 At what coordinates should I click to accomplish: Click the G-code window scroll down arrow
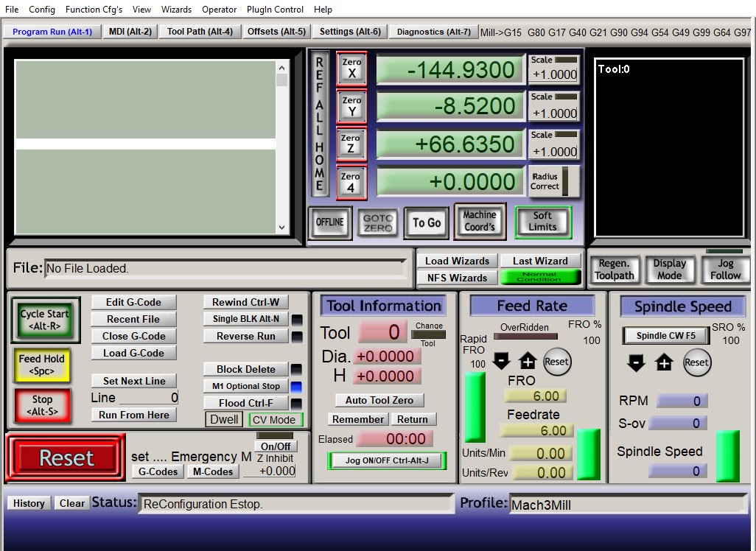coord(282,228)
